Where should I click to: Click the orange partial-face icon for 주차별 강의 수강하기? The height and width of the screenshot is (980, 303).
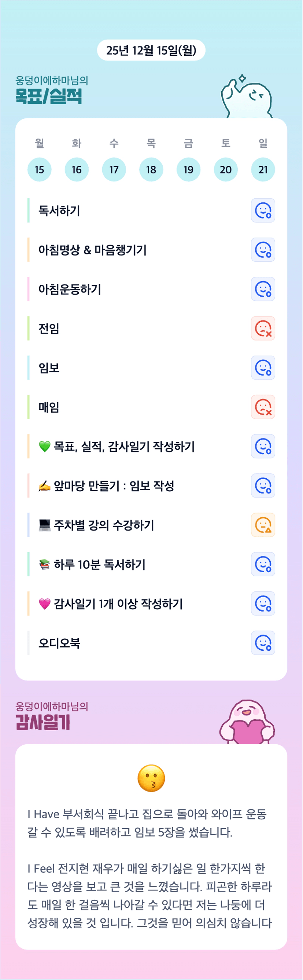[x=263, y=525]
